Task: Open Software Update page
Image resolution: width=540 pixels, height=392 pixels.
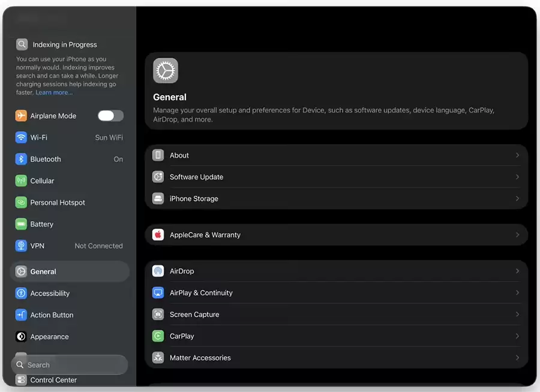Action: tap(337, 177)
